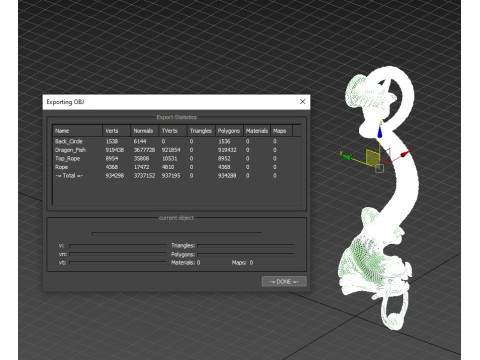The height and width of the screenshot is (360, 480).
Task: Click Top_Rope Normals value 35808
Action: [x=141, y=159]
